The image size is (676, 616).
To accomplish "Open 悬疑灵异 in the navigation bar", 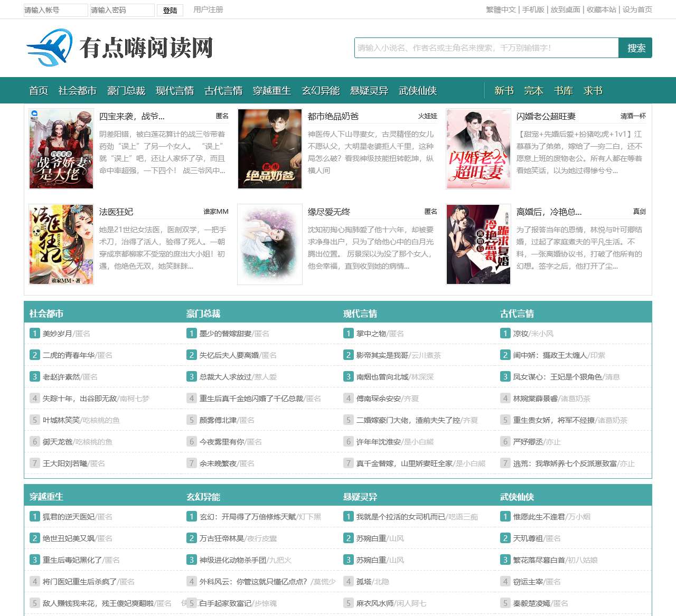I will (369, 91).
